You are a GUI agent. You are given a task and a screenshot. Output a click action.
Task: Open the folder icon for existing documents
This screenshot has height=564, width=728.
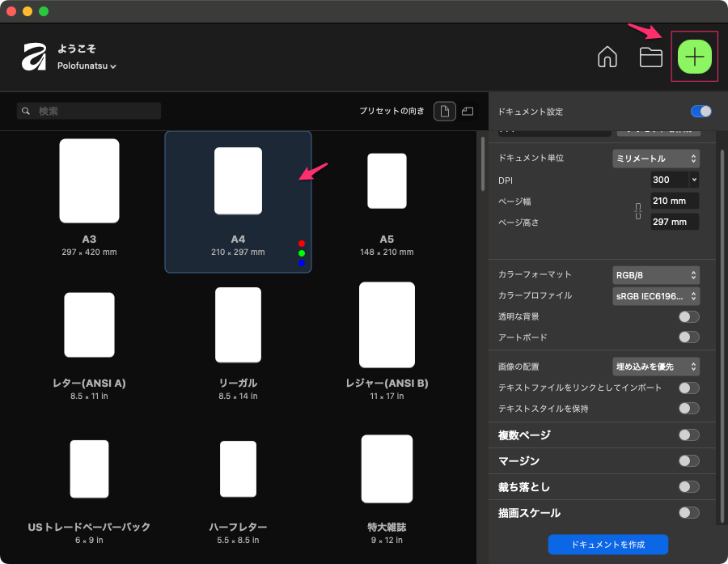[x=650, y=57]
